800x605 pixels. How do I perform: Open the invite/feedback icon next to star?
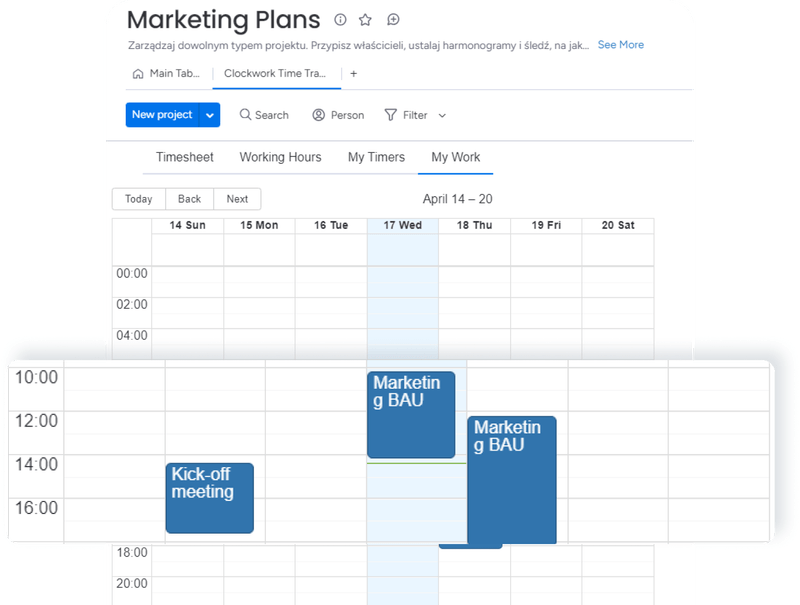pos(392,19)
